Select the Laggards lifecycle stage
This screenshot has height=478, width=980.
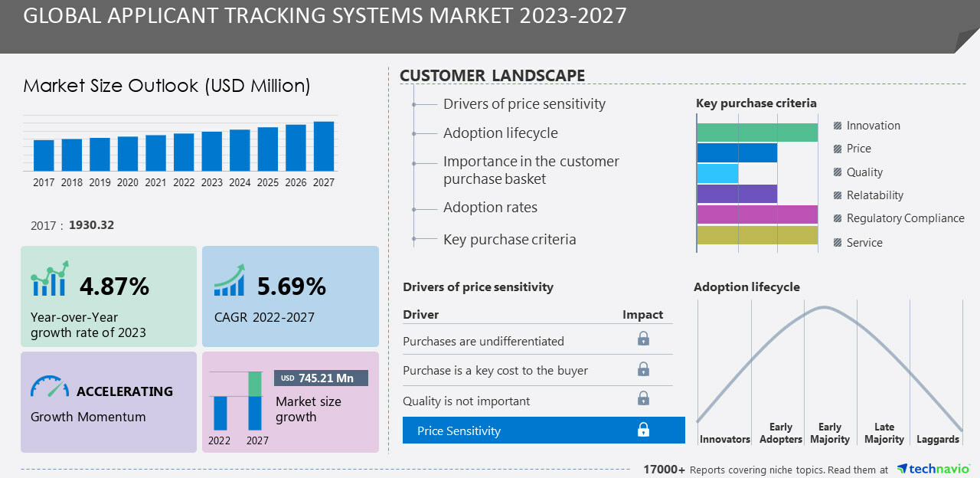937,439
